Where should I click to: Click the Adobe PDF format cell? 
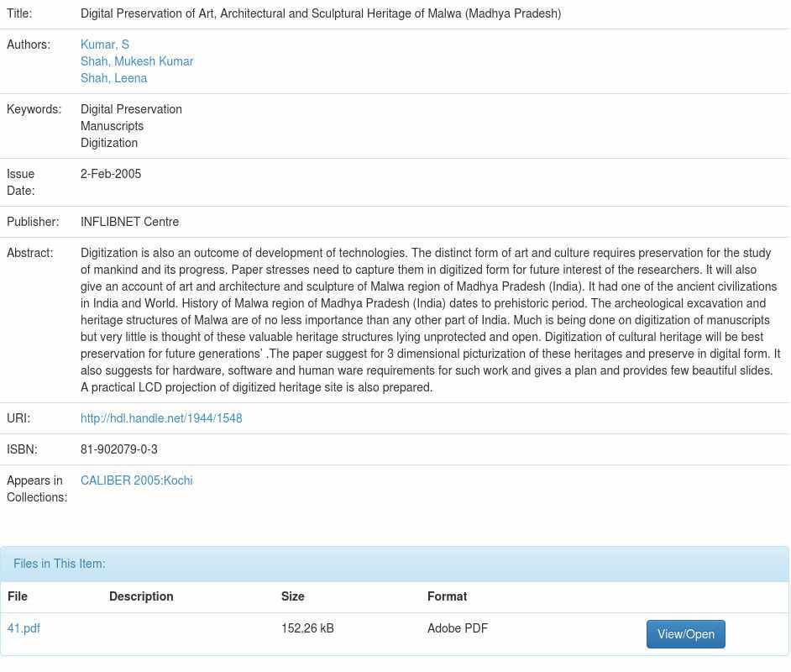tap(458, 628)
